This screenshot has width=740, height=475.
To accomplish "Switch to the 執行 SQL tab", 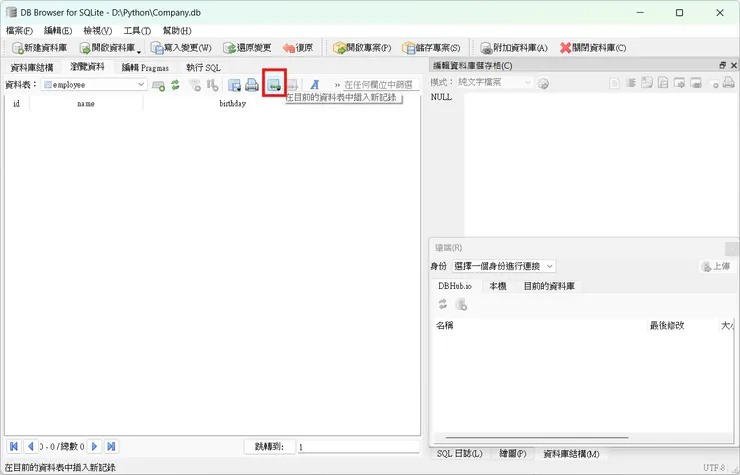I will pos(203,68).
